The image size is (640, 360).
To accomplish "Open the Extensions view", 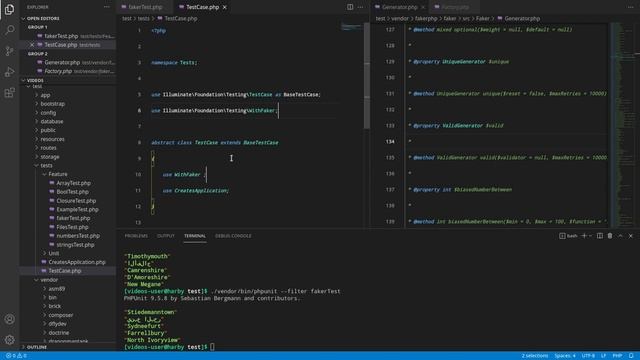I will (9, 93).
